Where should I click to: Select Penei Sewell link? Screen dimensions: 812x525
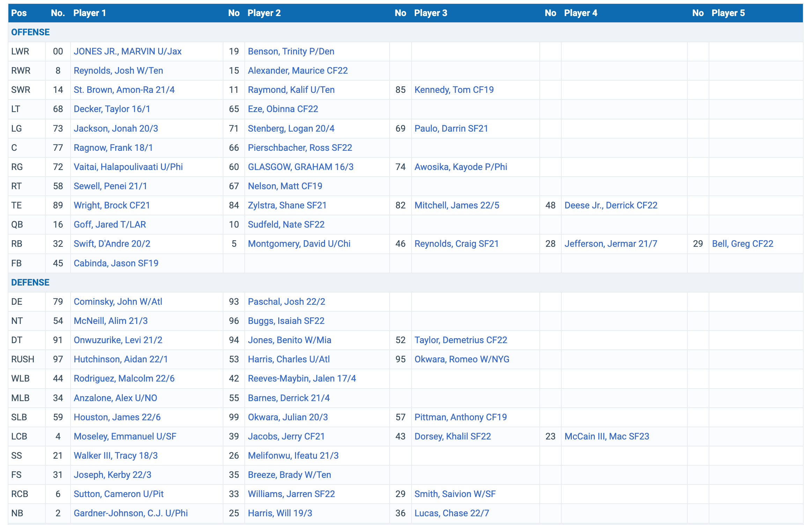point(110,186)
